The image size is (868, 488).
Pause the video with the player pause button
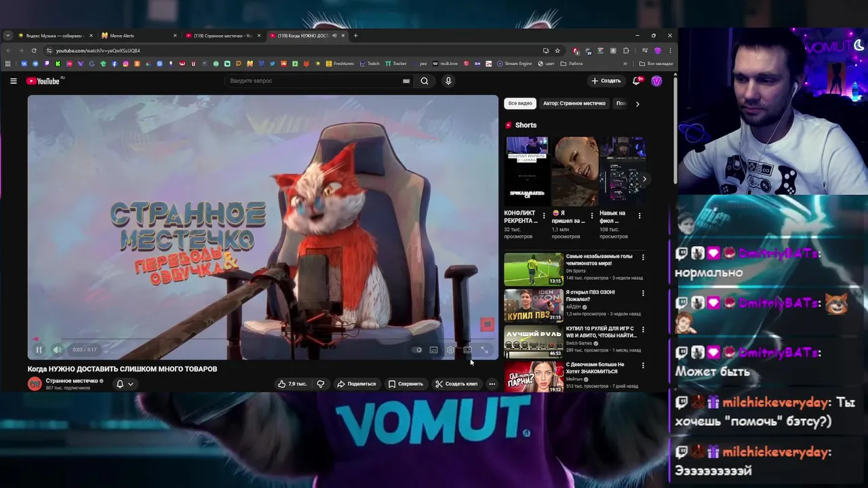(x=39, y=350)
